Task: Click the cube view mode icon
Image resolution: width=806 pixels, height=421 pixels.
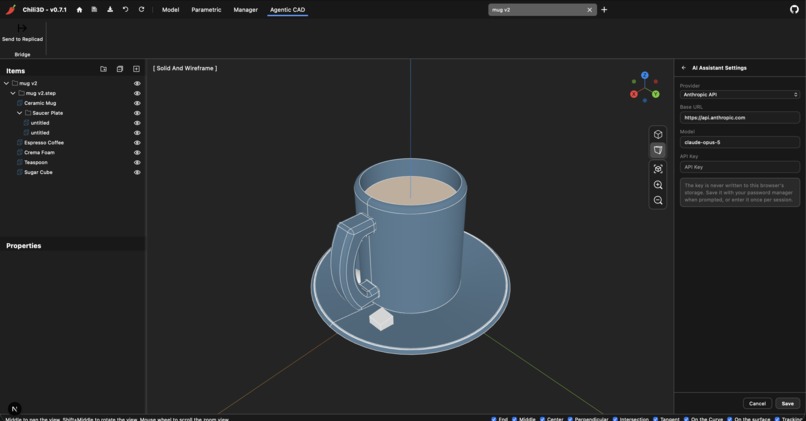Action: [x=658, y=134]
